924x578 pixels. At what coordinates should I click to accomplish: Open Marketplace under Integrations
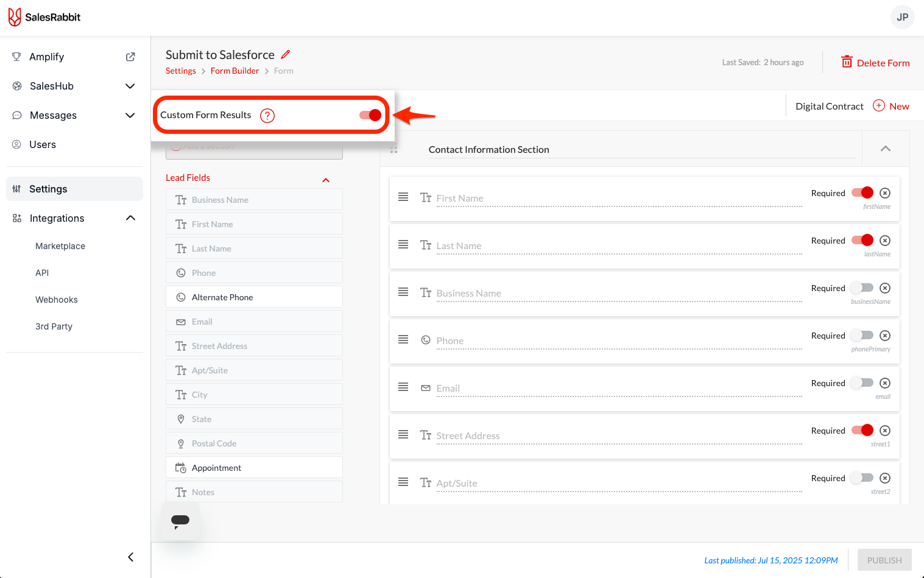point(60,246)
